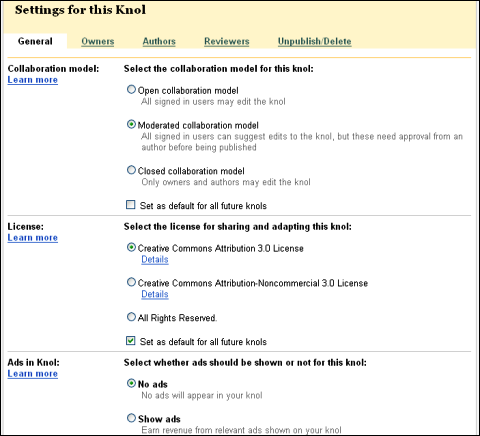Choose the Show ads option
Image resolution: width=480 pixels, height=436 pixels.
click(x=131, y=418)
